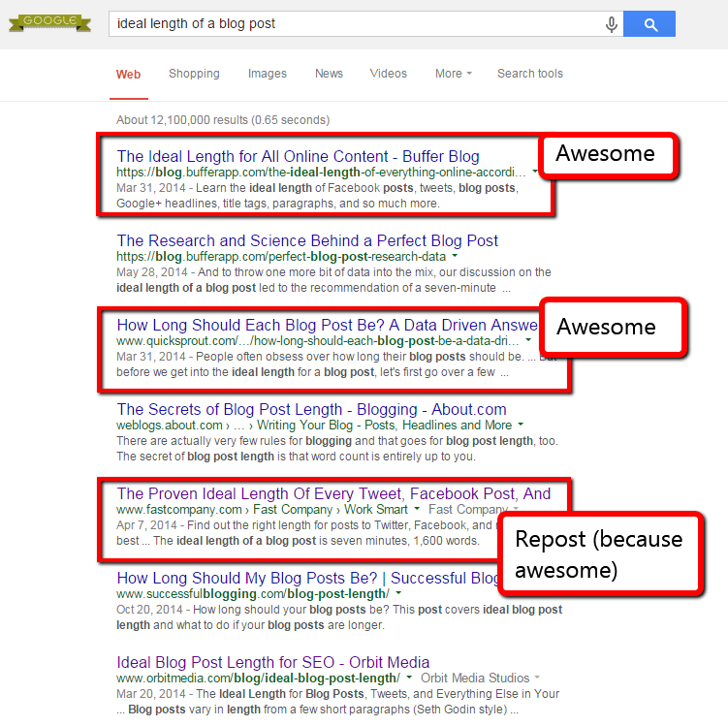Expand dropdown arrow after perfect-blog-post-research-data URL
The image size is (728, 726).
pos(455,256)
